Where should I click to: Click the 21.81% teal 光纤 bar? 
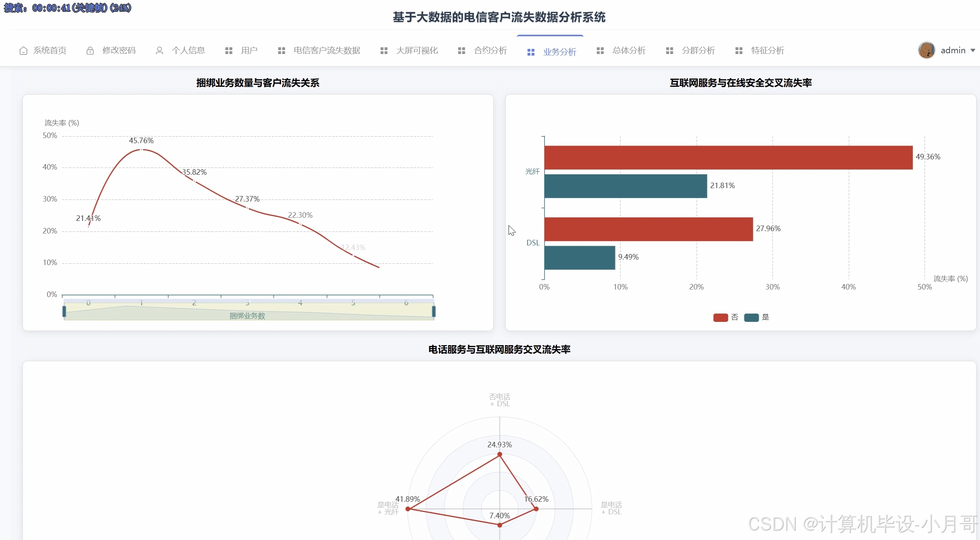pos(626,186)
